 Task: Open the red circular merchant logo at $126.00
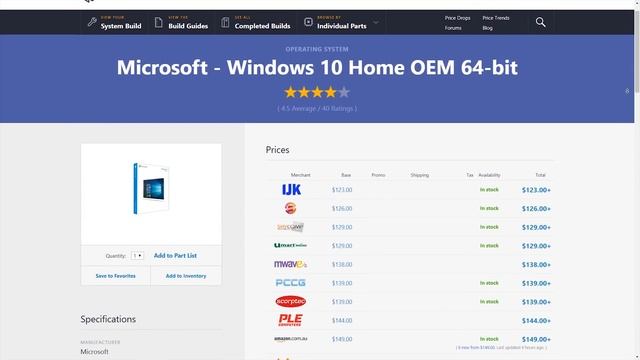[x=290, y=208]
